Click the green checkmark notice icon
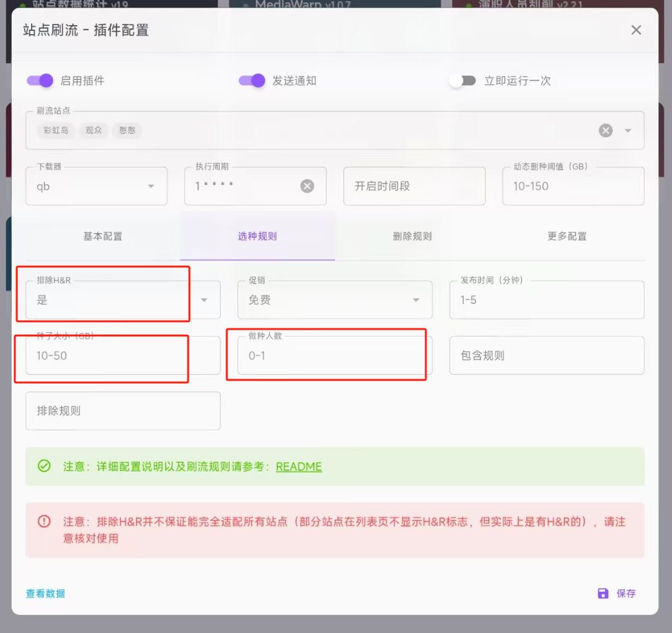 click(44, 466)
